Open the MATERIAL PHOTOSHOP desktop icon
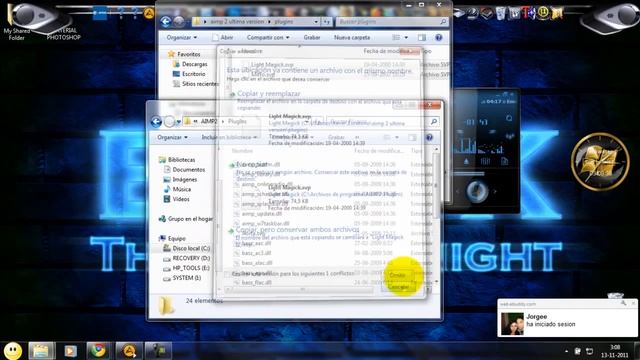The image size is (640, 360). pos(63,33)
